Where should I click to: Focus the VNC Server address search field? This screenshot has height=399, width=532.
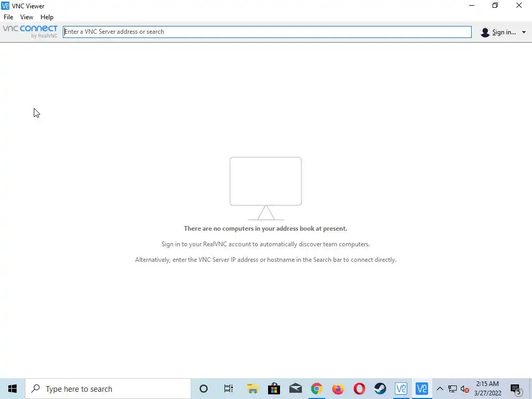point(267,32)
